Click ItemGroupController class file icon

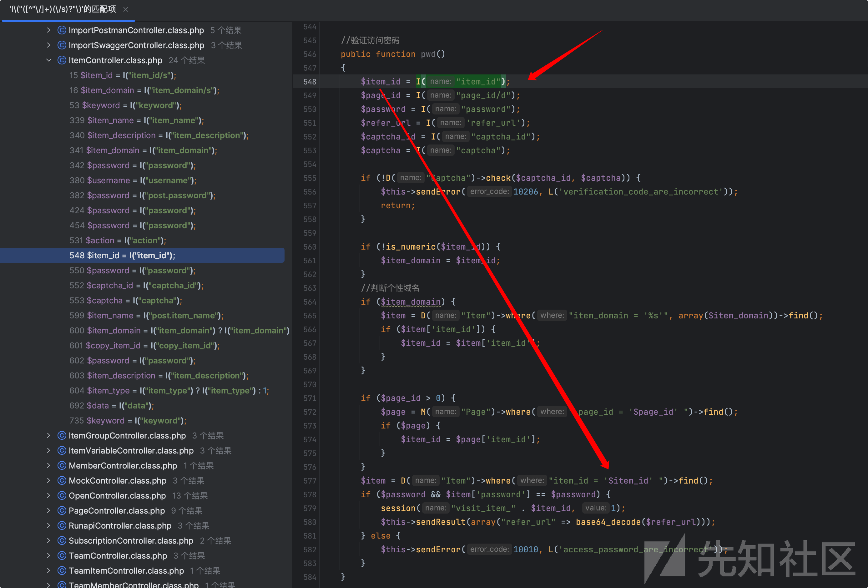(62, 435)
